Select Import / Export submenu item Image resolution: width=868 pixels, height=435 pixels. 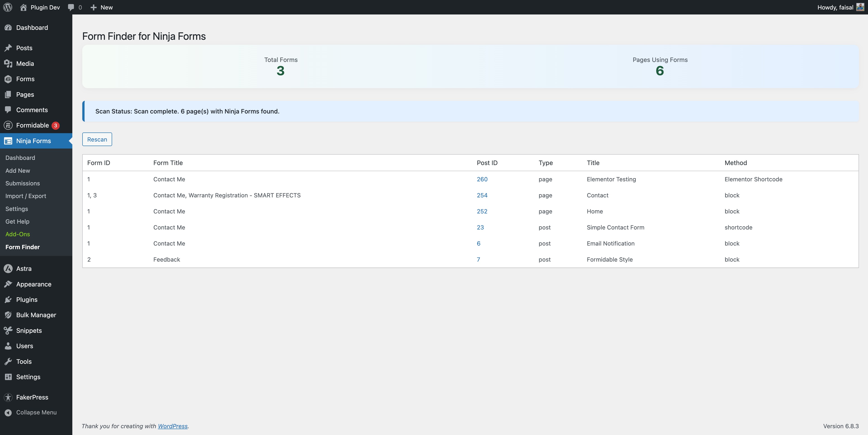[26, 196]
